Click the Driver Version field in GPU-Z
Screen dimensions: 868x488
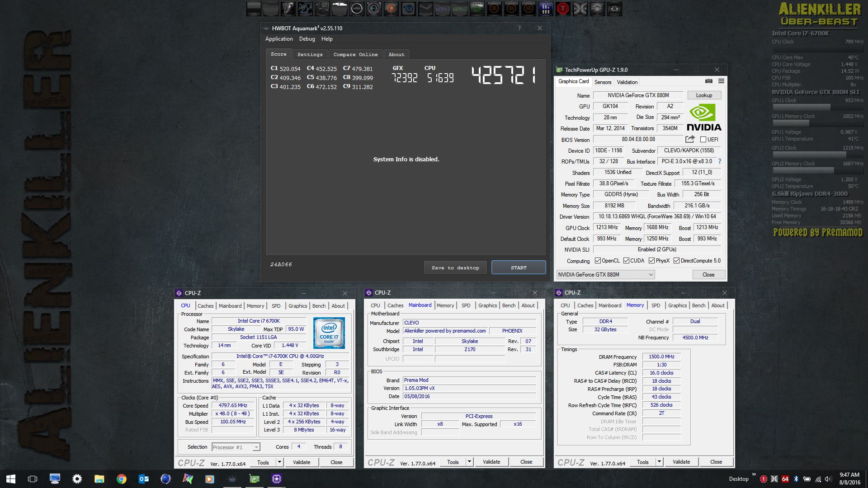coord(657,216)
